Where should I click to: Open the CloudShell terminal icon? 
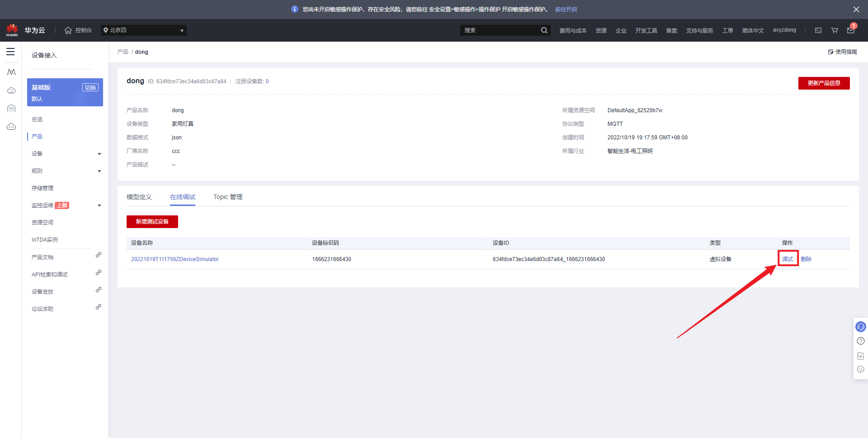(818, 30)
